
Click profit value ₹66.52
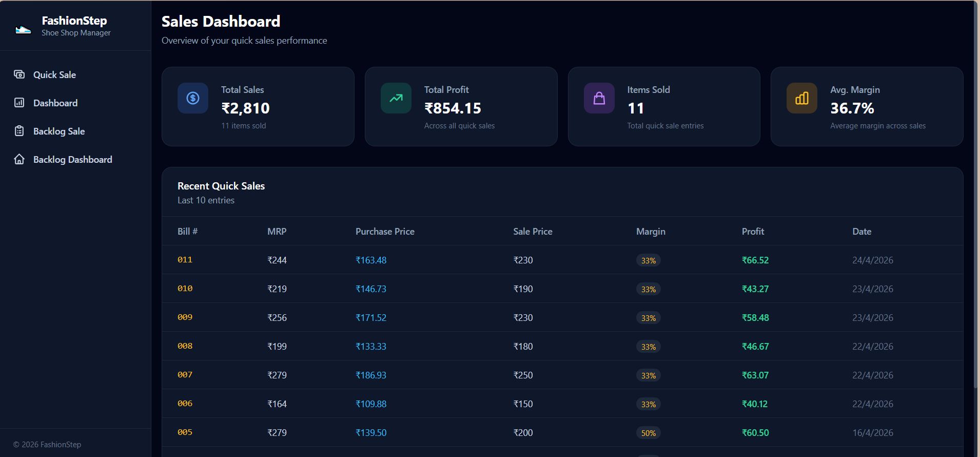(755, 260)
